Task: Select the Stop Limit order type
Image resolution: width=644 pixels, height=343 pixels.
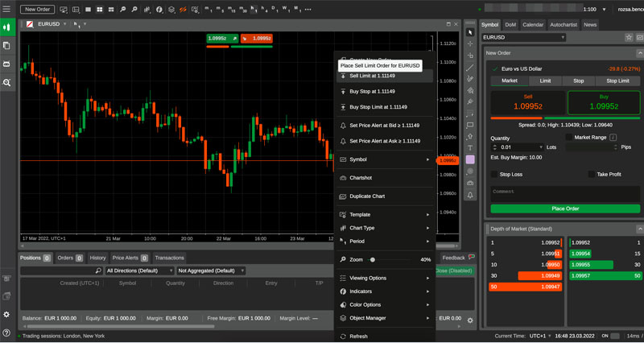Action: [617, 81]
